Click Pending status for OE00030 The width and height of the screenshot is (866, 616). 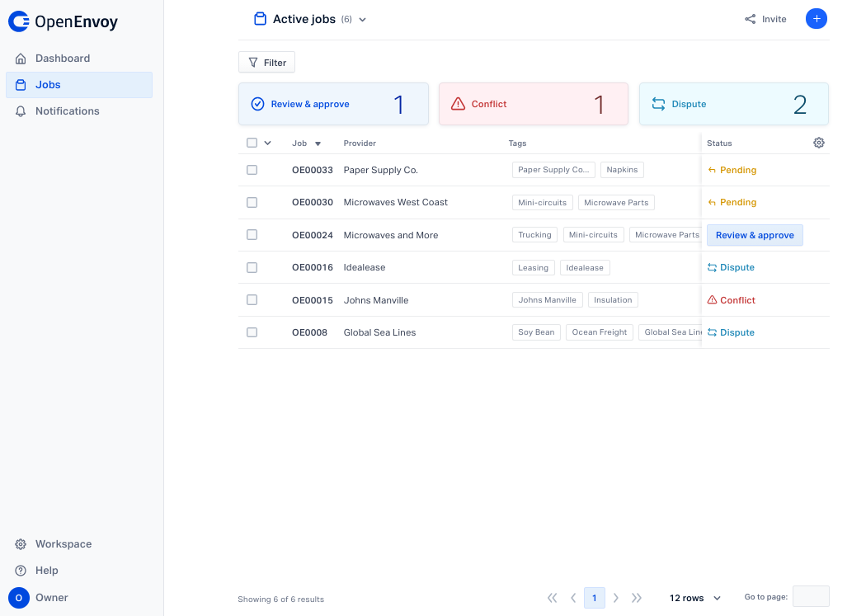coord(732,203)
